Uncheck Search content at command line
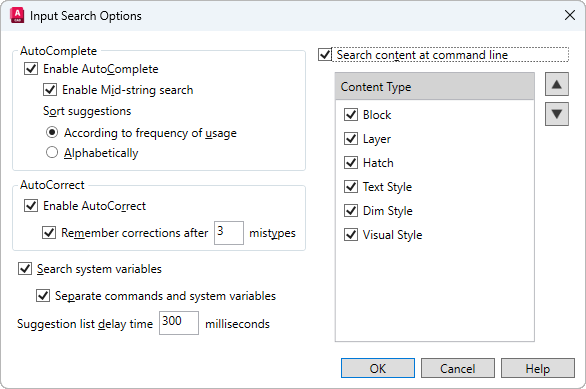Image resolution: width=586 pixels, height=389 pixels. pos(325,55)
